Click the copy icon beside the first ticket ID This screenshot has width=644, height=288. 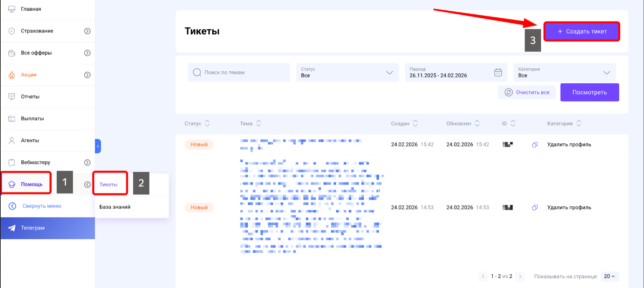pos(535,145)
